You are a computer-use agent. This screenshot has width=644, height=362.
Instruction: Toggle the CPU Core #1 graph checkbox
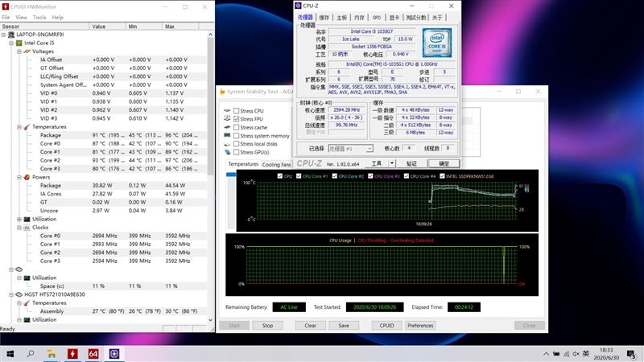tap(299, 176)
